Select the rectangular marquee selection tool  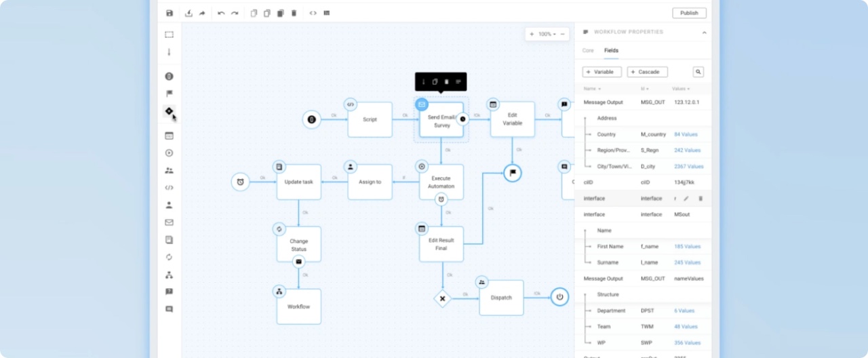(x=169, y=35)
